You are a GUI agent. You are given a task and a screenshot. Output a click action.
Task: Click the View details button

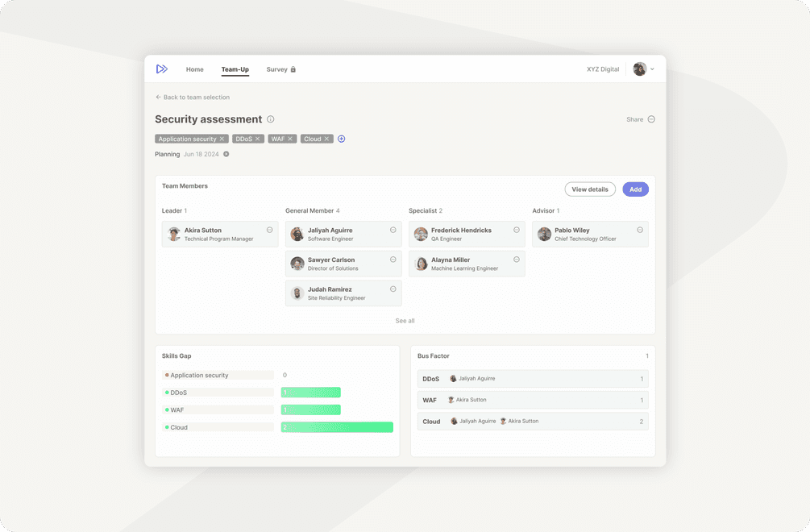pos(589,189)
